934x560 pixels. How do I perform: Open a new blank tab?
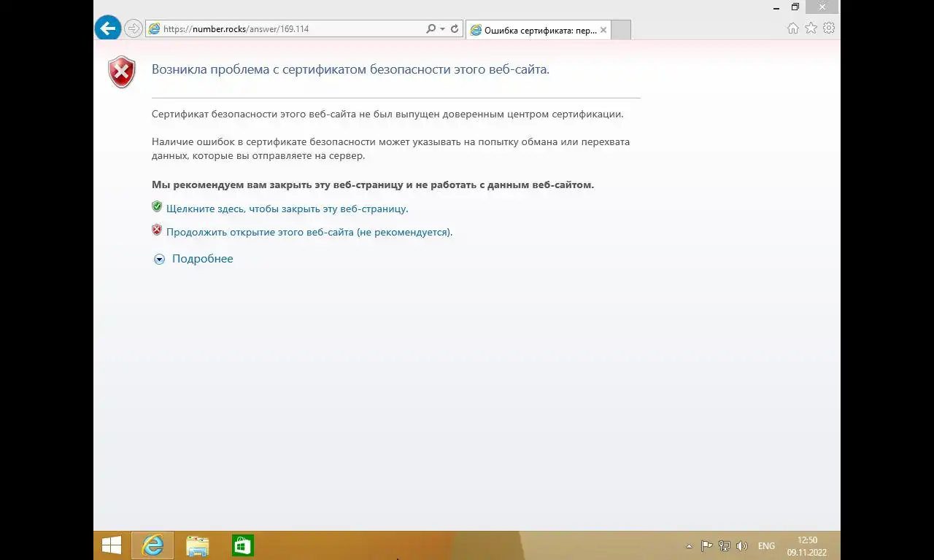point(620,30)
